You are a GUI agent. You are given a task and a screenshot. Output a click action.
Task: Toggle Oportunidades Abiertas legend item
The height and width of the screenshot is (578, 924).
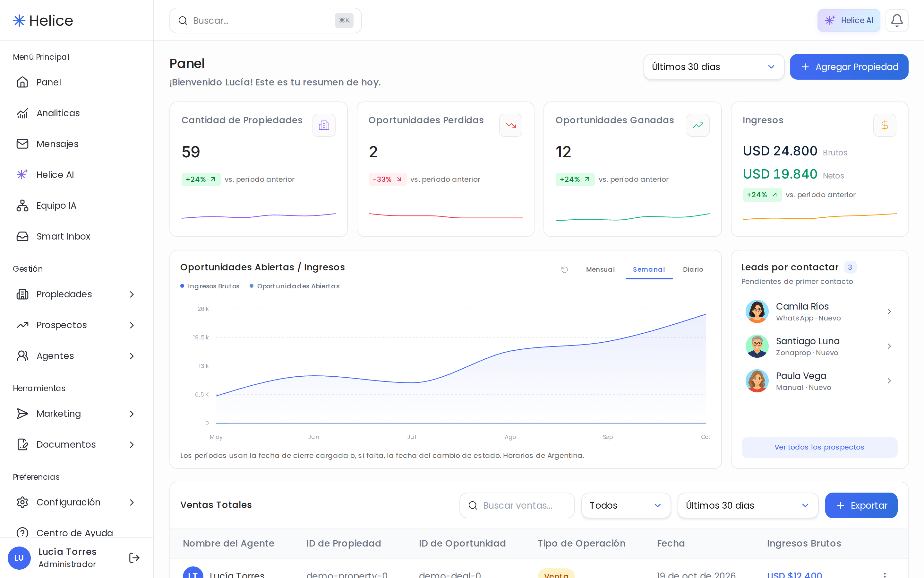(295, 286)
